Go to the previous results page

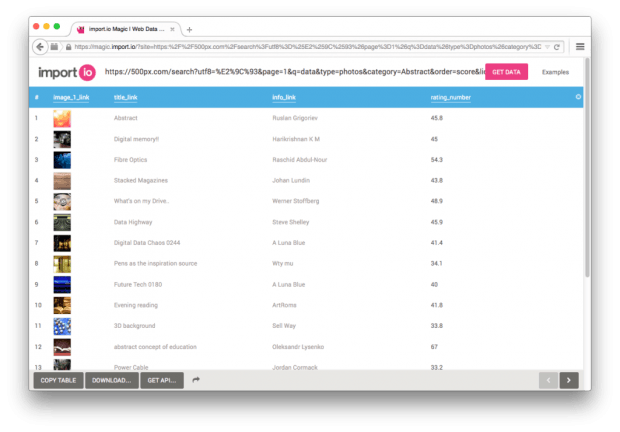tap(548, 380)
